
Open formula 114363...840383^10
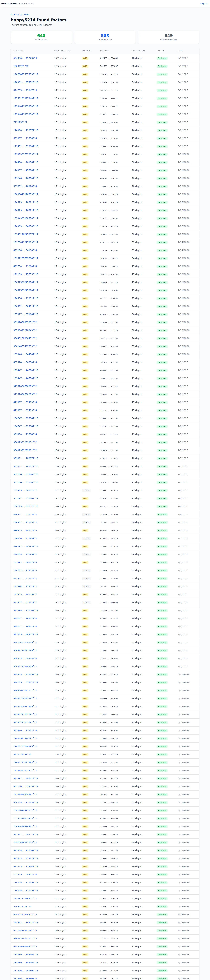pyautogui.click(x=26, y=226)
